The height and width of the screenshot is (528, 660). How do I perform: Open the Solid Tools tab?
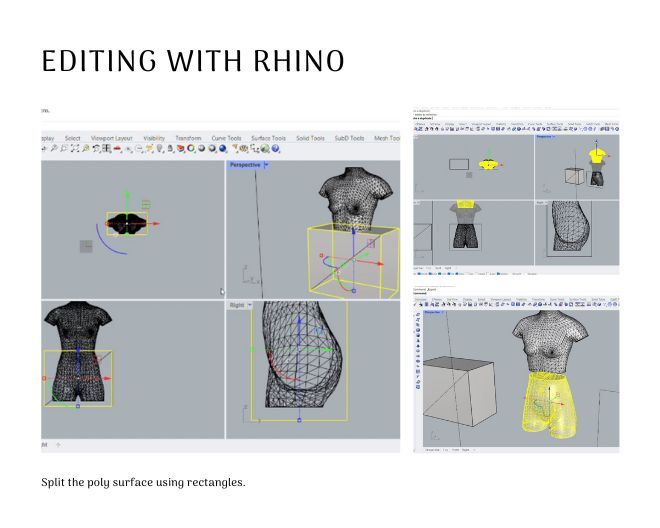(310, 138)
